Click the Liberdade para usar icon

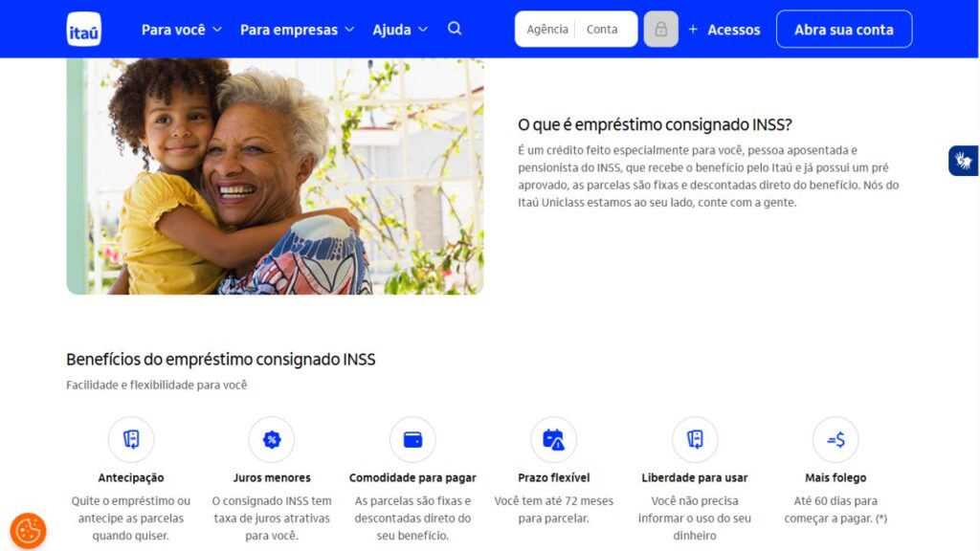tap(695, 439)
